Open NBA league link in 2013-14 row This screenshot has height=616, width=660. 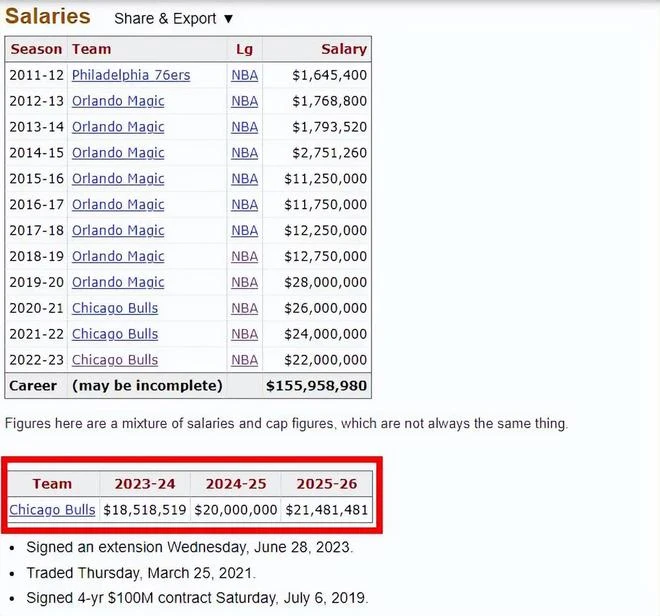[245, 127]
